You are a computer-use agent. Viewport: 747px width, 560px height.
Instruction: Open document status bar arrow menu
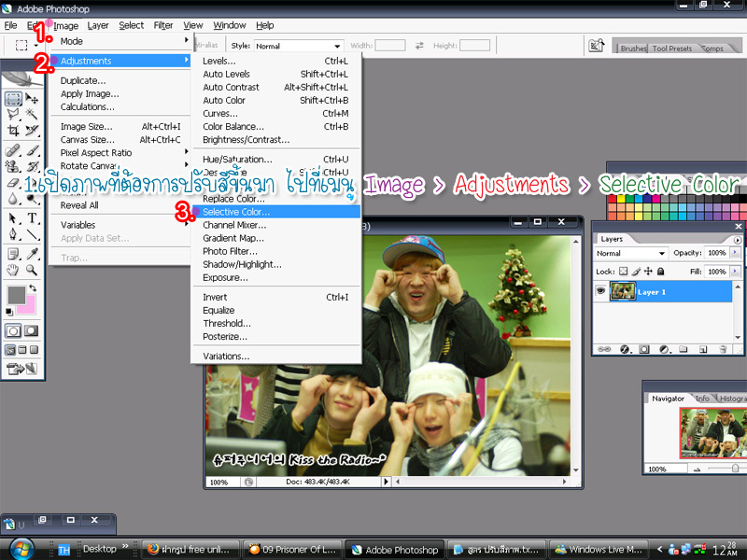386,482
